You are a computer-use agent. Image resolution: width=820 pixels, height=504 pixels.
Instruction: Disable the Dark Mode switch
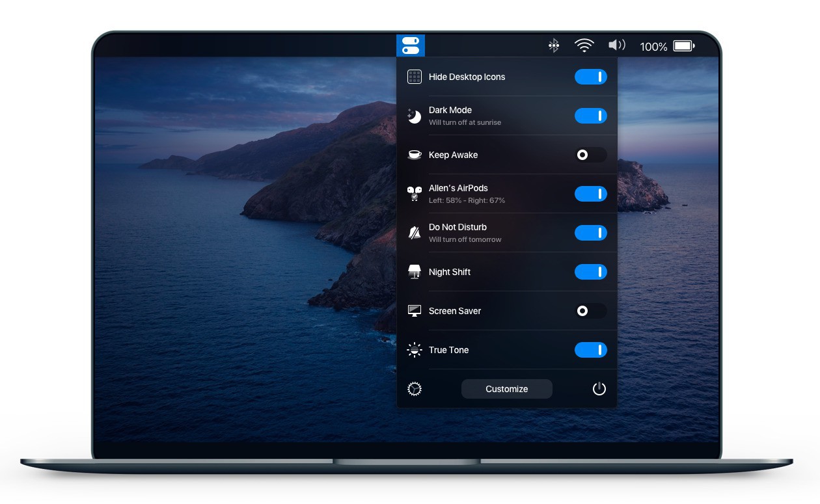click(x=591, y=116)
